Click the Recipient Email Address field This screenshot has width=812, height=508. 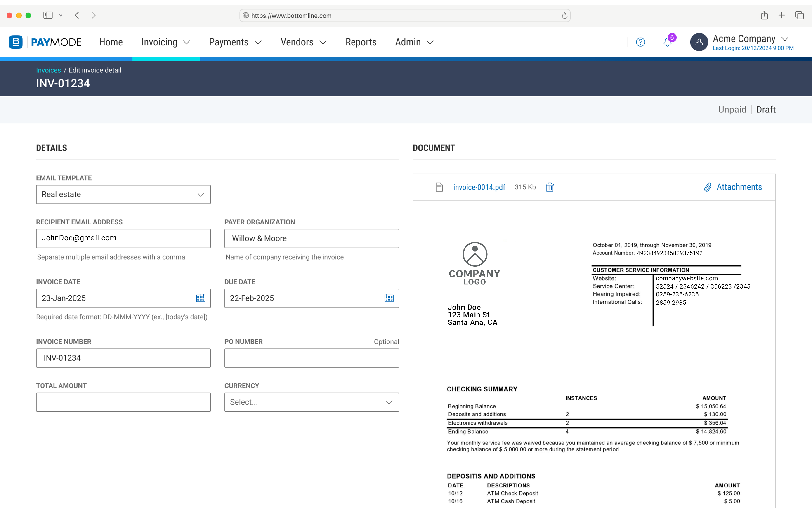(123, 238)
